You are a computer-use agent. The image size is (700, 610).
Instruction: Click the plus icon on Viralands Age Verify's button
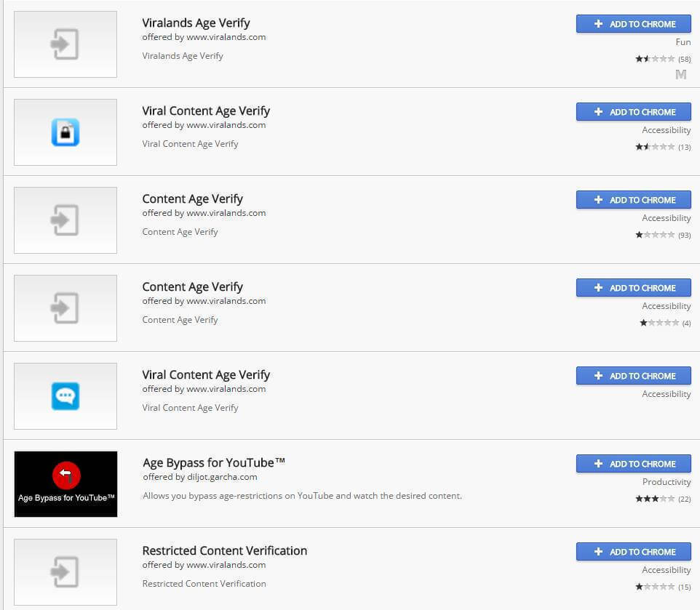click(598, 24)
